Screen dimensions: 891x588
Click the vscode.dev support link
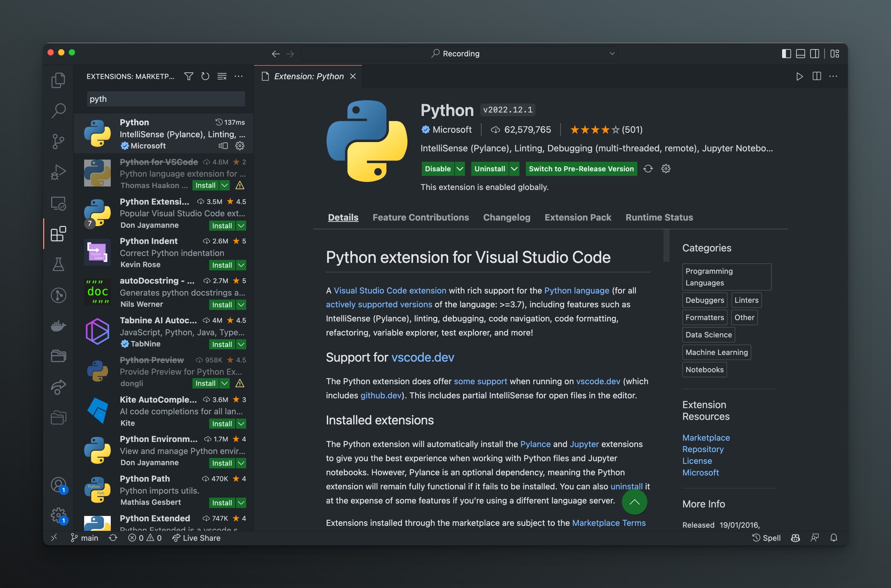(x=423, y=358)
